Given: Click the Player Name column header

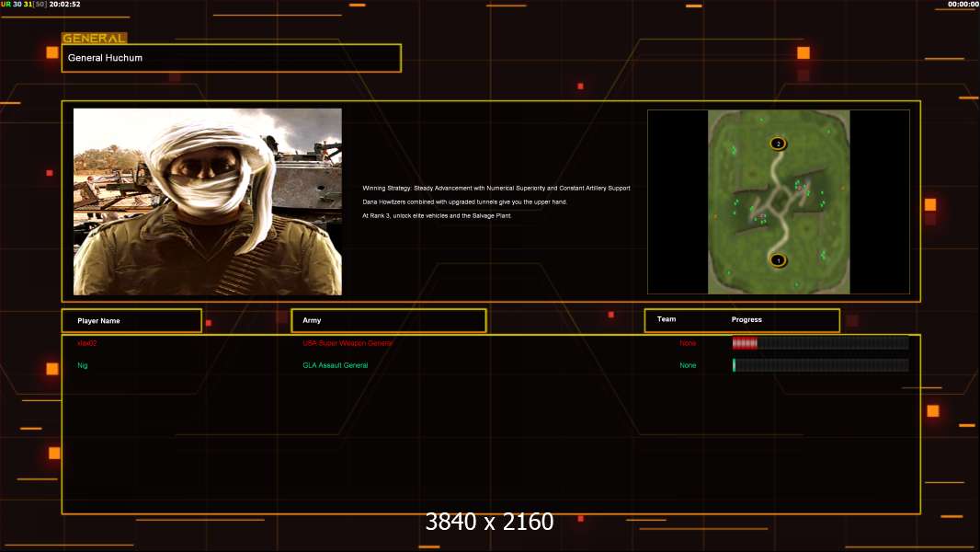Looking at the screenshot, I should (131, 321).
